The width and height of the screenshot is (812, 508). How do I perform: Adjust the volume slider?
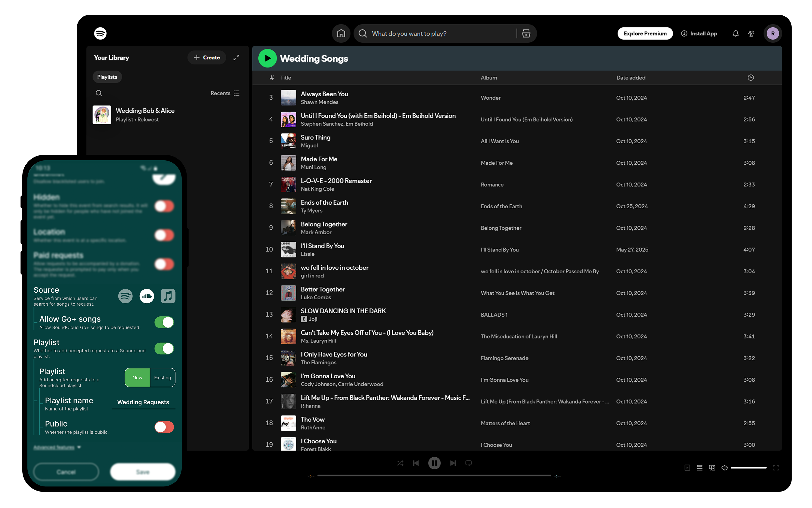pos(749,468)
